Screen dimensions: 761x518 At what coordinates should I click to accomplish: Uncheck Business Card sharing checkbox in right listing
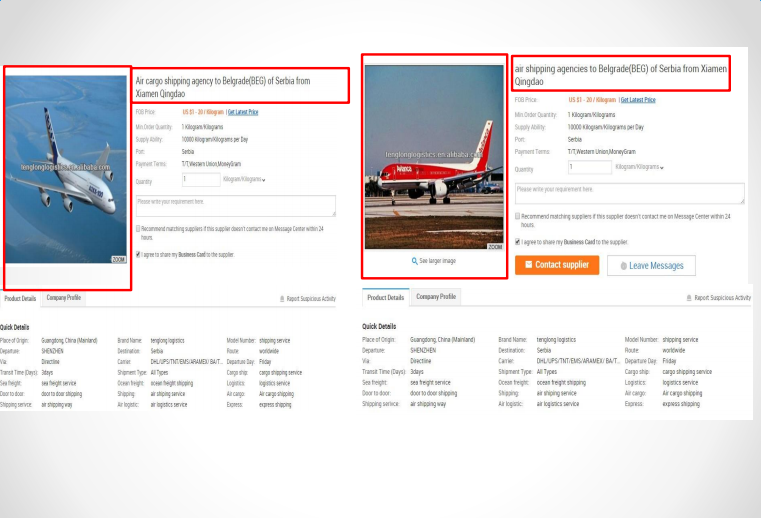click(x=518, y=241)
